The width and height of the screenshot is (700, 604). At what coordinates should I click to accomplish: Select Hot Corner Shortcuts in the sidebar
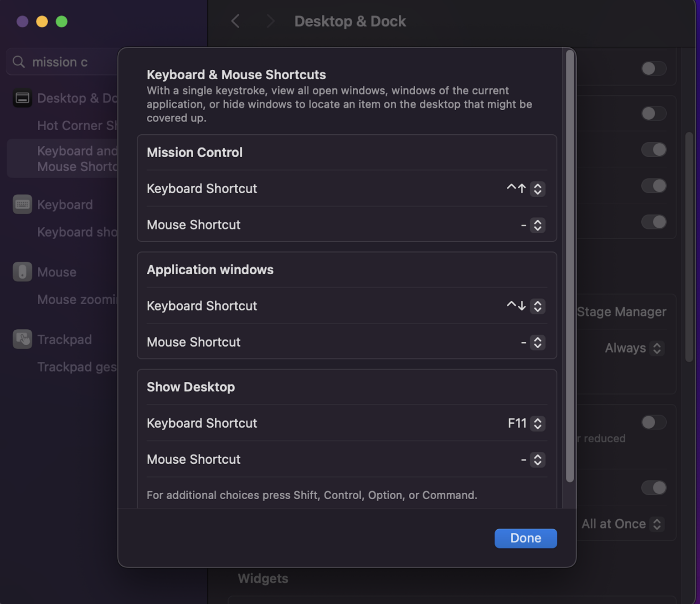tap(77, 125)
